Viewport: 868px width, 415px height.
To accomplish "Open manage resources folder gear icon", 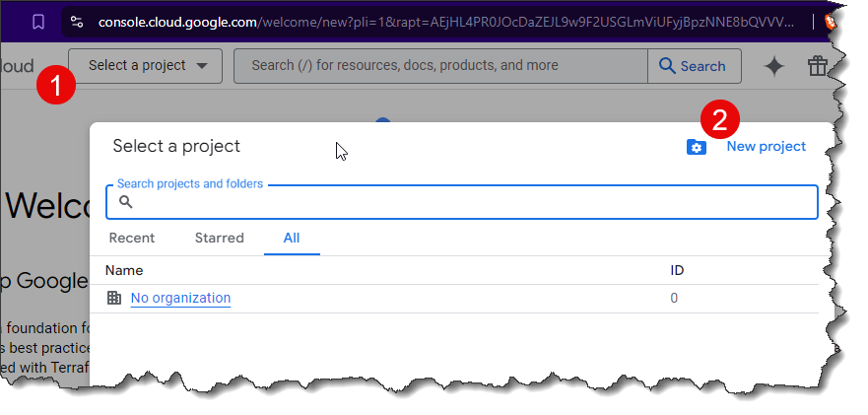I will 697,147.
